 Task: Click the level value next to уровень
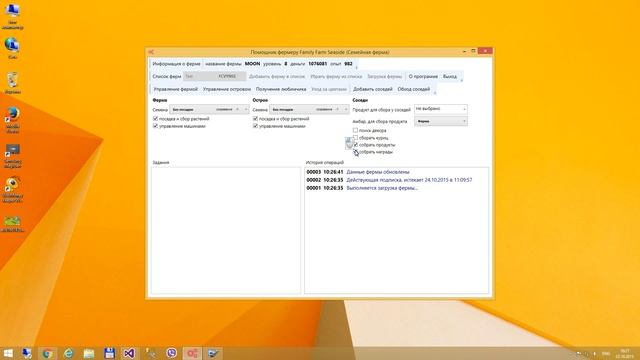286,64
